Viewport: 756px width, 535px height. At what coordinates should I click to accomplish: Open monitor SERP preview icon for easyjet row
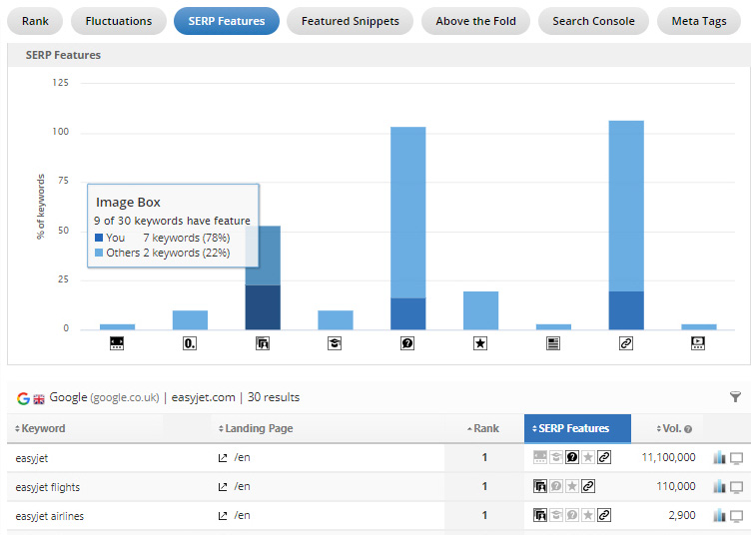click(x=736, y=458)
